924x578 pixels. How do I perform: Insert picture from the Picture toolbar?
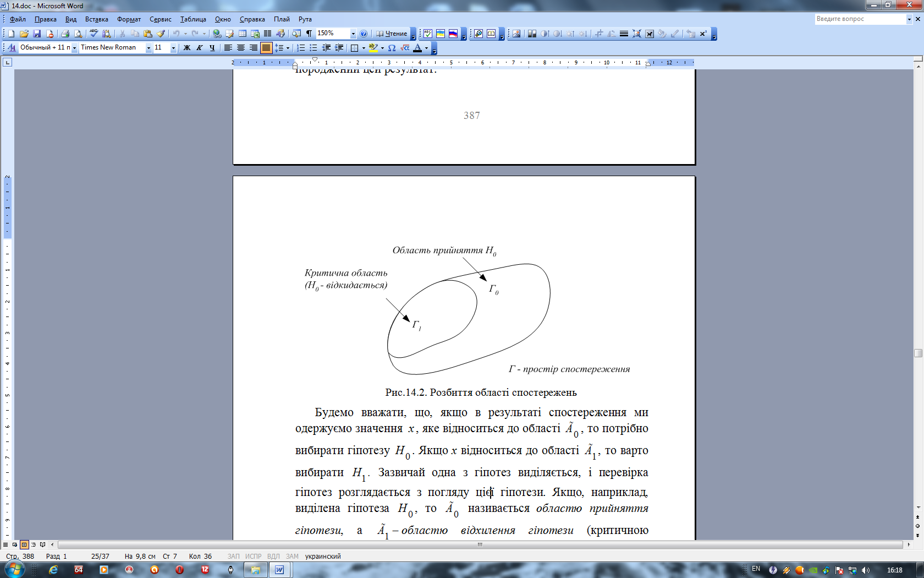point(516,34)
